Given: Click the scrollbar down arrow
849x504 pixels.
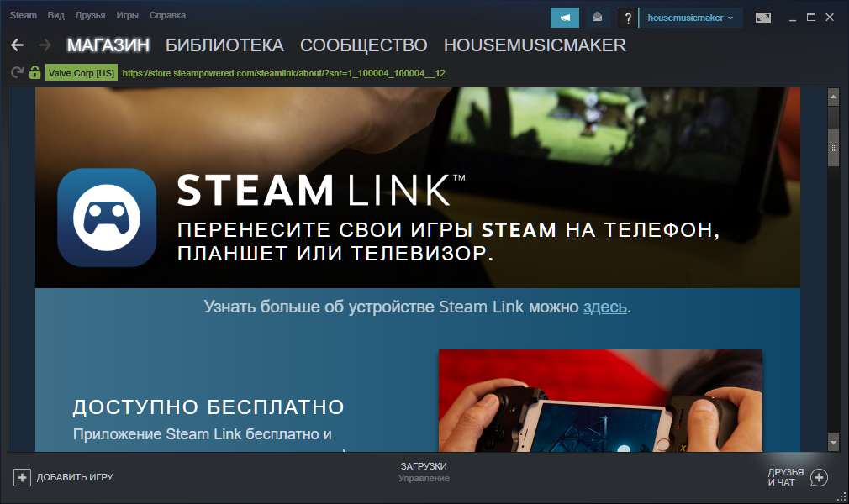Looking at the screenshot, I should point(833,443).
